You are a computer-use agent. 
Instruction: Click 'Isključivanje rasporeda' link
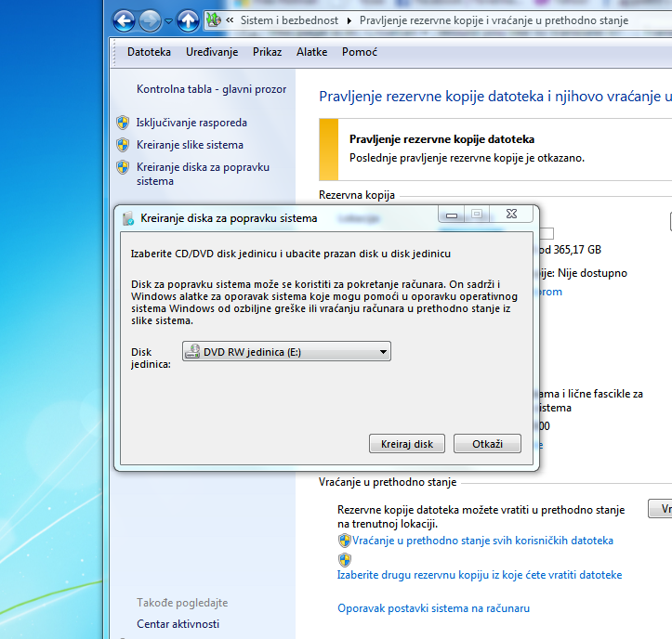[x=191, y=123]
